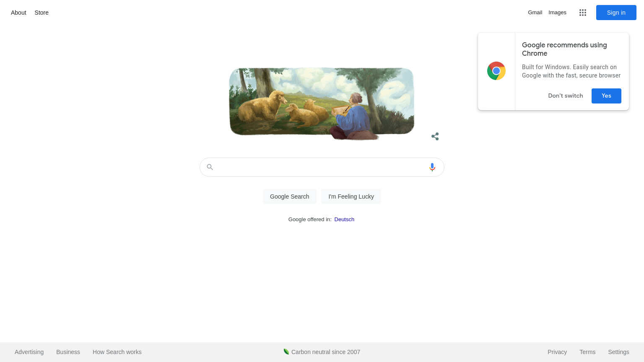This screenshot has width=644, height=362.
Task: Open the Images link
Action: [x=557, y=13]
